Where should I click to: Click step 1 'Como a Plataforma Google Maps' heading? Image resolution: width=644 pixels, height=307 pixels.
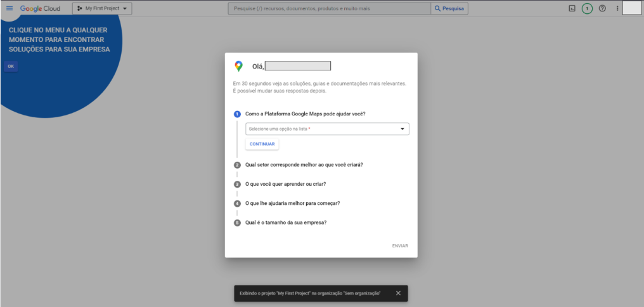click(x=305, y=114)
